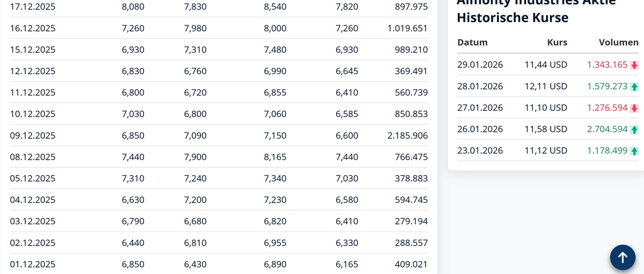Select the 01.12.2025 row date

point(33,264)
